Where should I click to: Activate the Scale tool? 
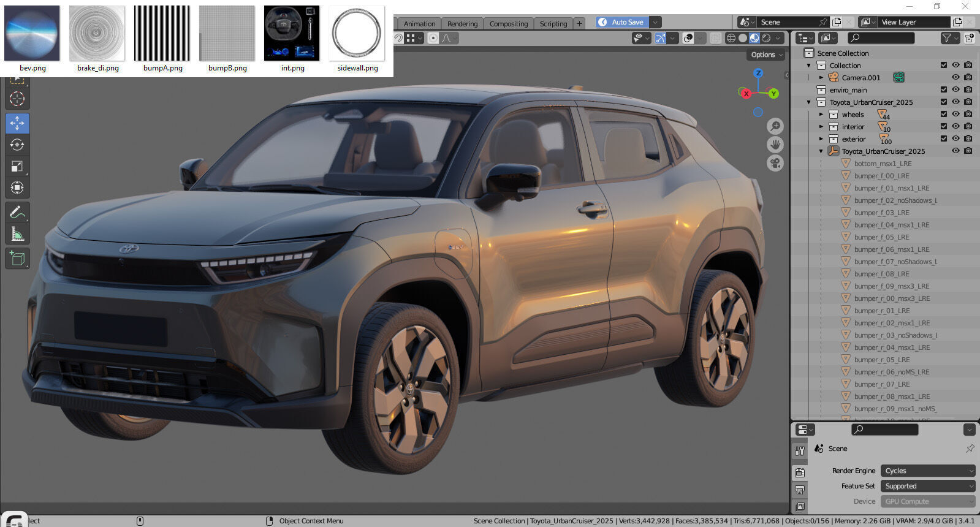point(17,166)
